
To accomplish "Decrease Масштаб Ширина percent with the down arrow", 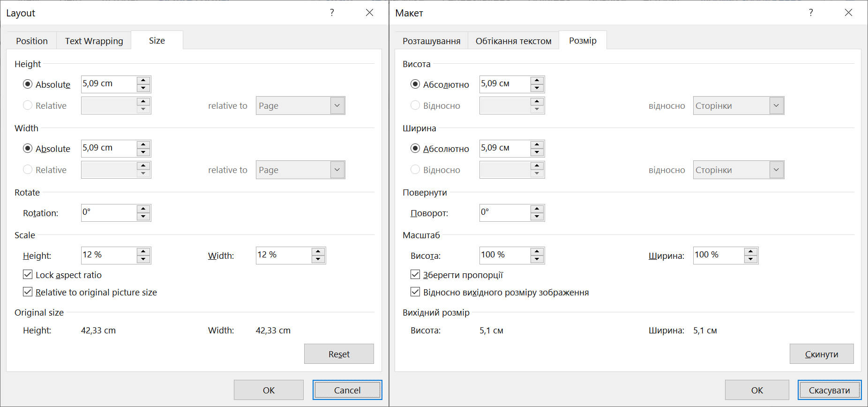I will click(751, 259).
